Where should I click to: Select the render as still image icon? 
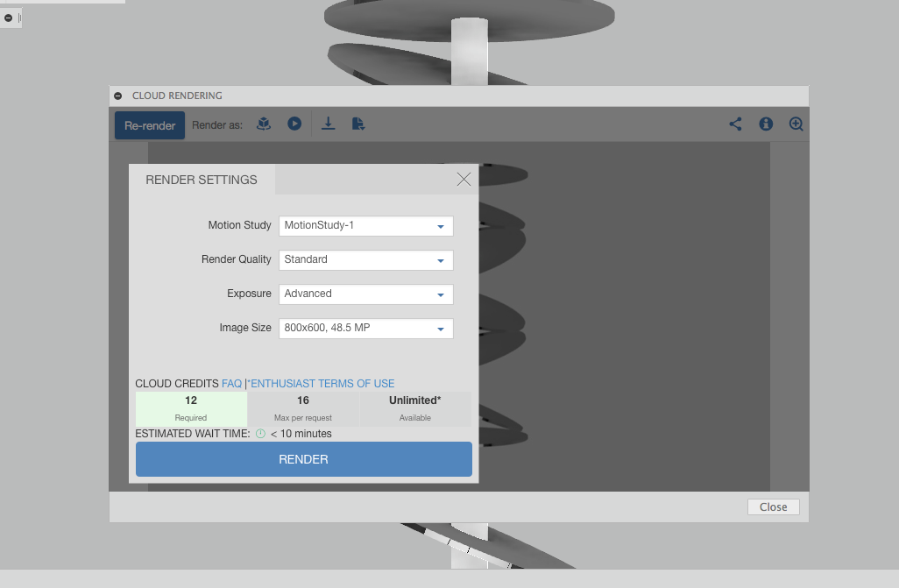(264, 124)
